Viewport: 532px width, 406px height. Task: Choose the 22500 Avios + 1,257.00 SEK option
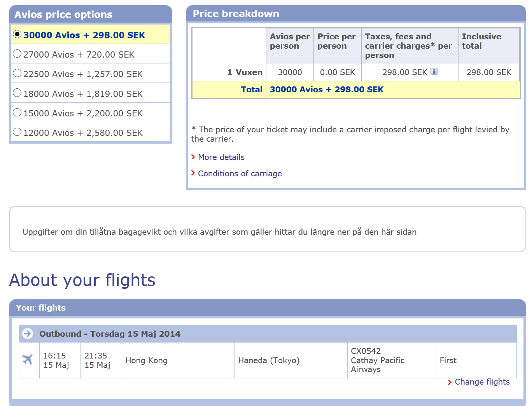[17, 73]
